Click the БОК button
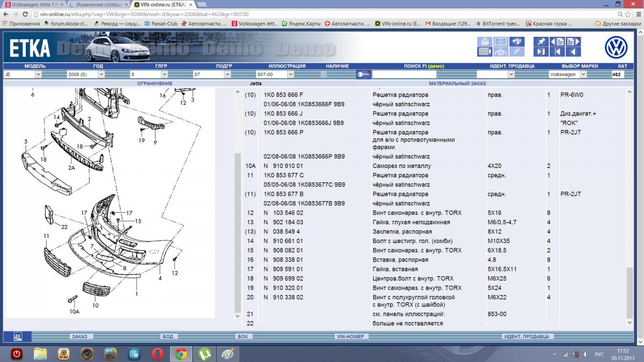This screenshot has width=644, height=362. click(243, 336)
